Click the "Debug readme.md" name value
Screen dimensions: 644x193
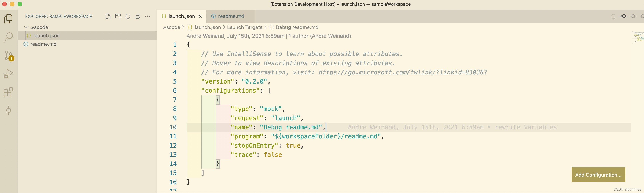tap(291, 127)
